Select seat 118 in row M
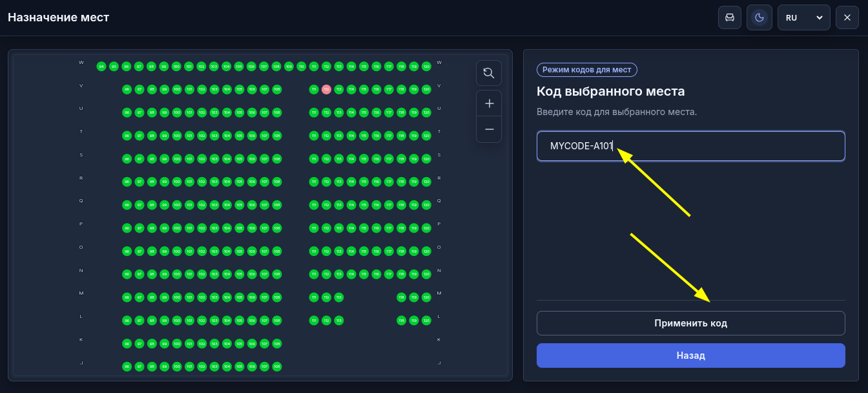This screenshot has width=868, height=393. coord(401,297)
